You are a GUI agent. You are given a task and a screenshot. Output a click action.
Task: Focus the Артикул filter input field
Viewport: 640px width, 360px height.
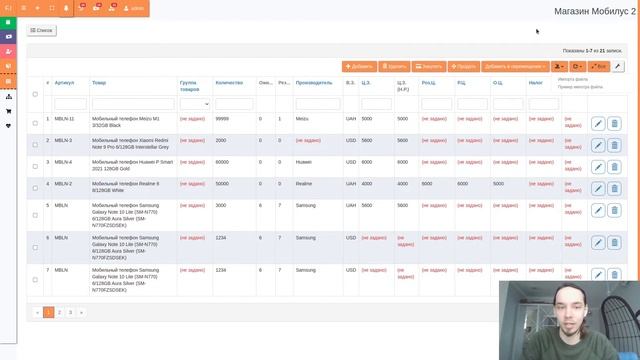[71, 104]
